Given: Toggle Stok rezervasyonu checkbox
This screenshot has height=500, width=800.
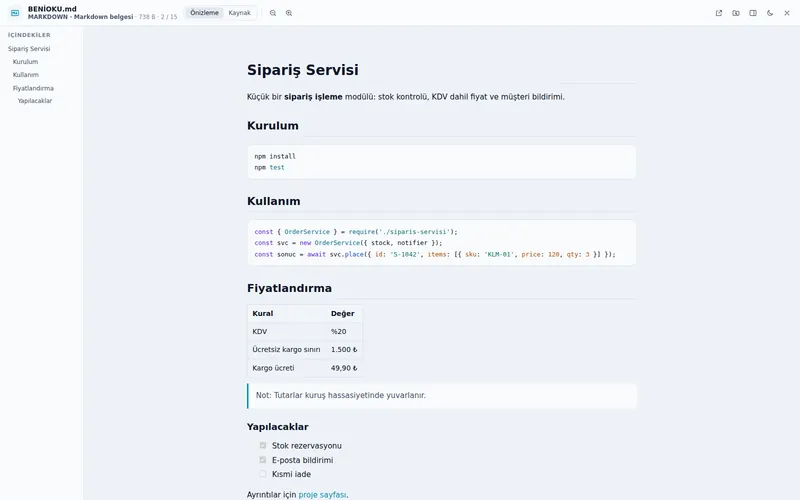Looking at the screenshot, I should [263, 445].
